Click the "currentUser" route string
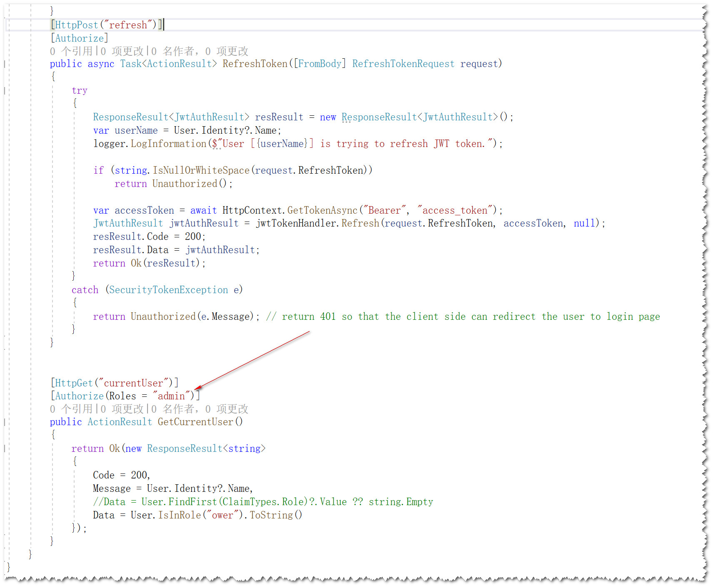Screen dimensions: 714x588 [x=133, y=383]
